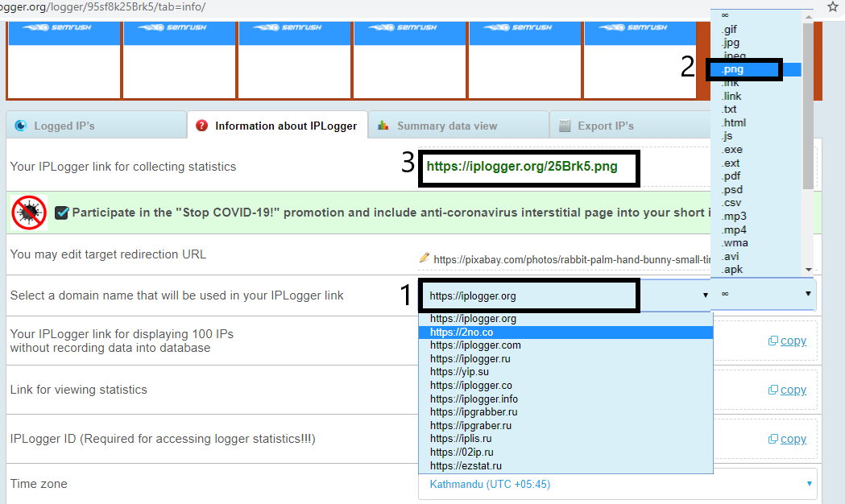Pick the .mp3 extension option
This screenshot has width=845, height=504.
[x=756, y=217]
